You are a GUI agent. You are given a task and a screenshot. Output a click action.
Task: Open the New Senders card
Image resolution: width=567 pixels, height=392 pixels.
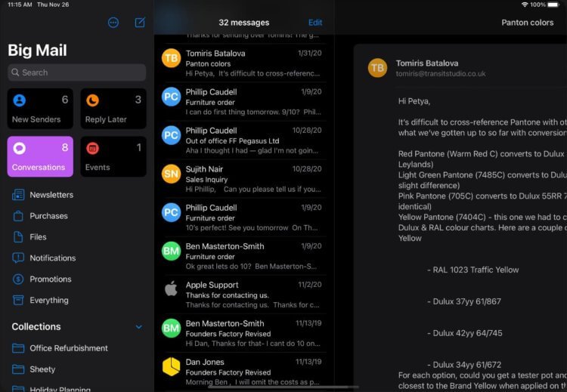pos(40,109)
